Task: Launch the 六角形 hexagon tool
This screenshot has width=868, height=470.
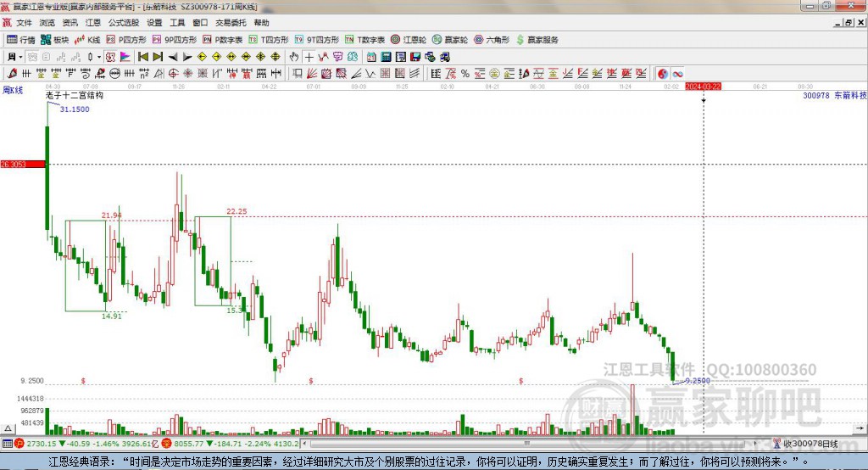Action: click(490, 40)
